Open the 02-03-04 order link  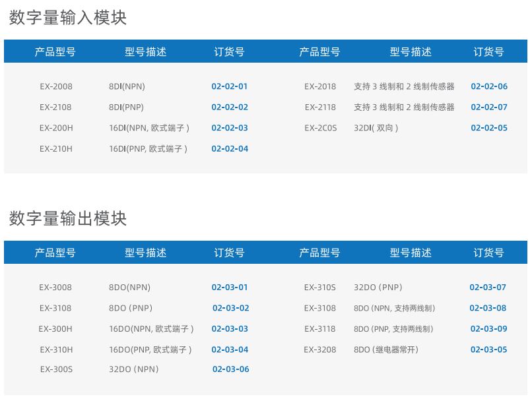pos(229,350)
